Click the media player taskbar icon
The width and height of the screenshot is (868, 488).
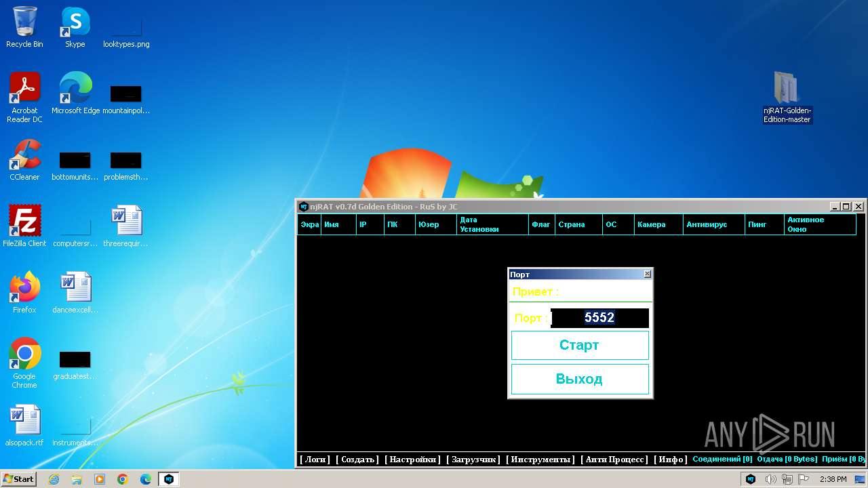coord(100,479)
